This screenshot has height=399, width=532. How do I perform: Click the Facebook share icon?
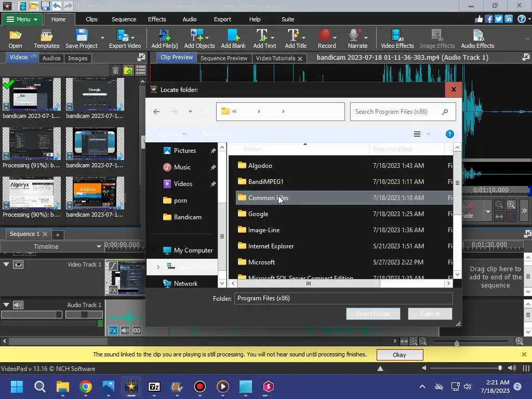[488, 19]
